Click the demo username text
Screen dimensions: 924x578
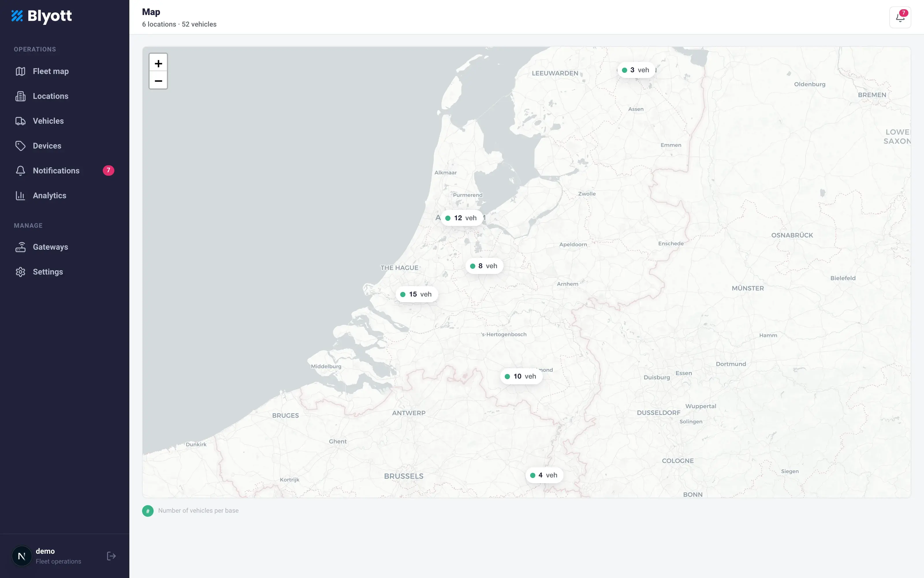coord(45,551)
